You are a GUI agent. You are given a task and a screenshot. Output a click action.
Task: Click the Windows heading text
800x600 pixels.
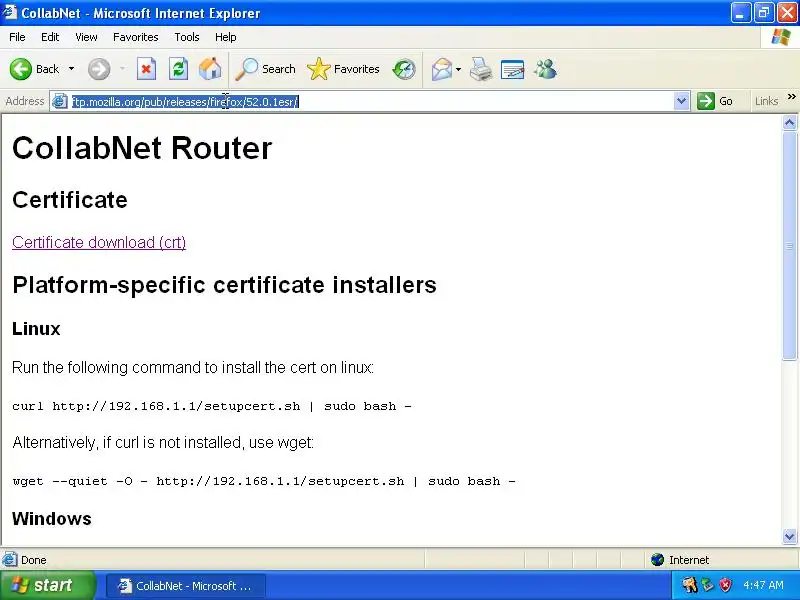coord(52,518)
